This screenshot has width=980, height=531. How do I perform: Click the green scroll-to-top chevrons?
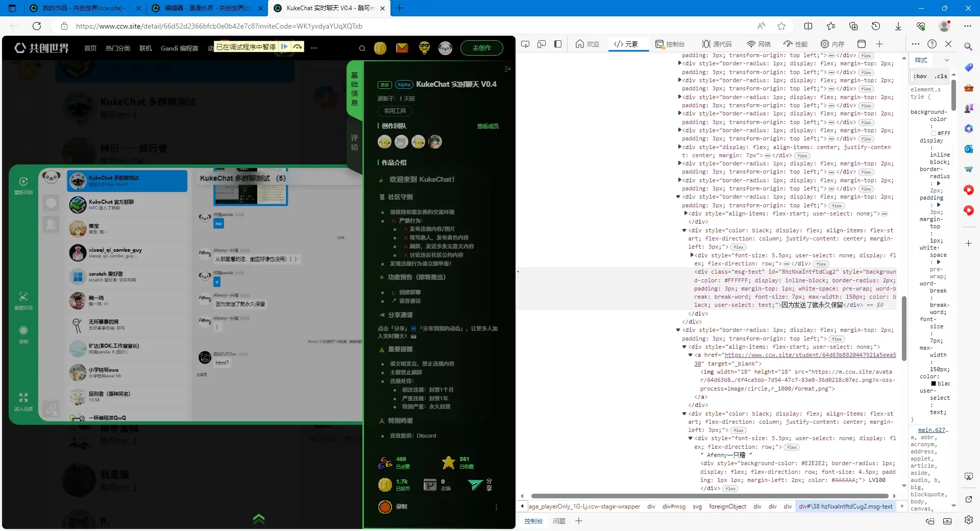coord(259,519)
